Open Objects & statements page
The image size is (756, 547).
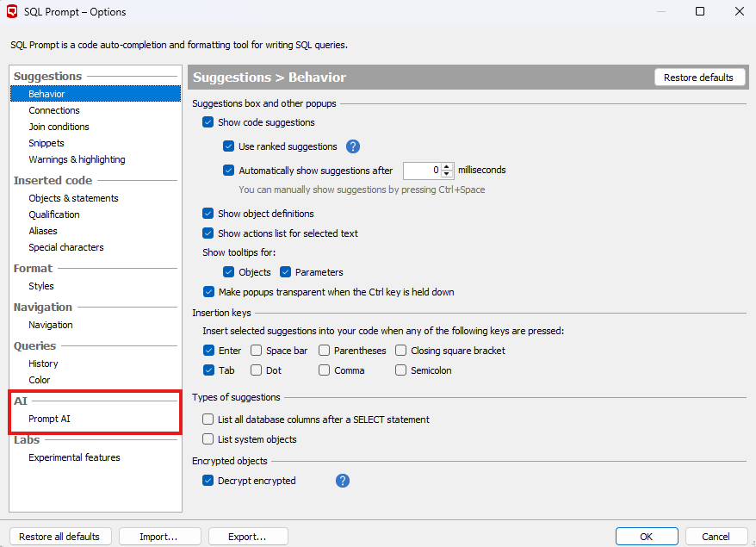73,198
